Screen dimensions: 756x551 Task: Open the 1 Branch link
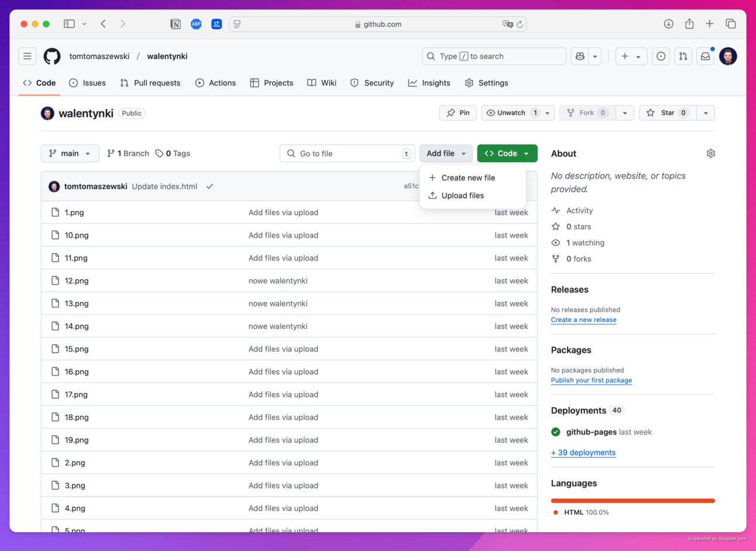128,153
